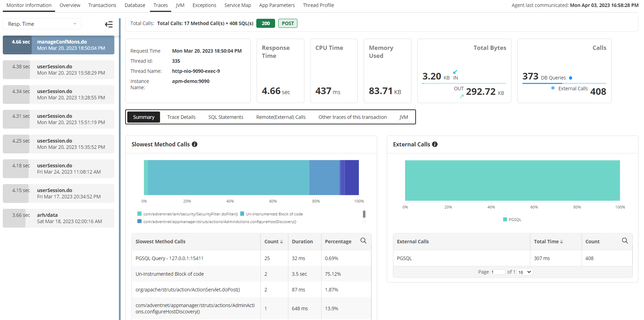Image resolution: width=644 pixels, height=320 pixels.
Task: Switch to the SQL Statements tab
Action: coord(226,117)
